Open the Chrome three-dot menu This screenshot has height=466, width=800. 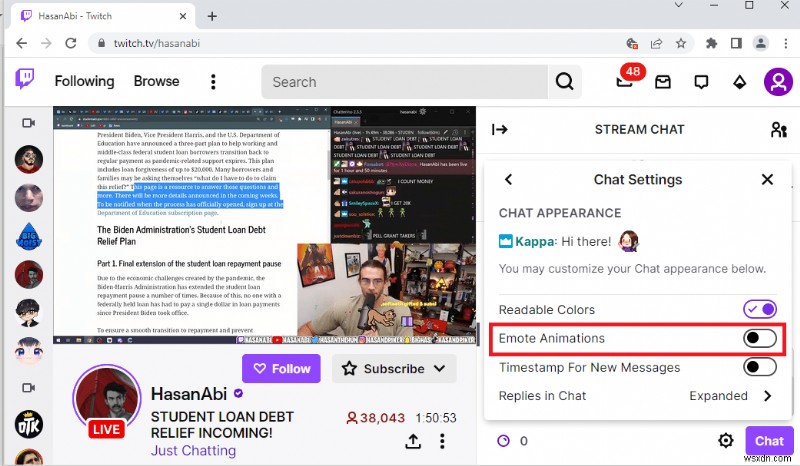[786, 43]
